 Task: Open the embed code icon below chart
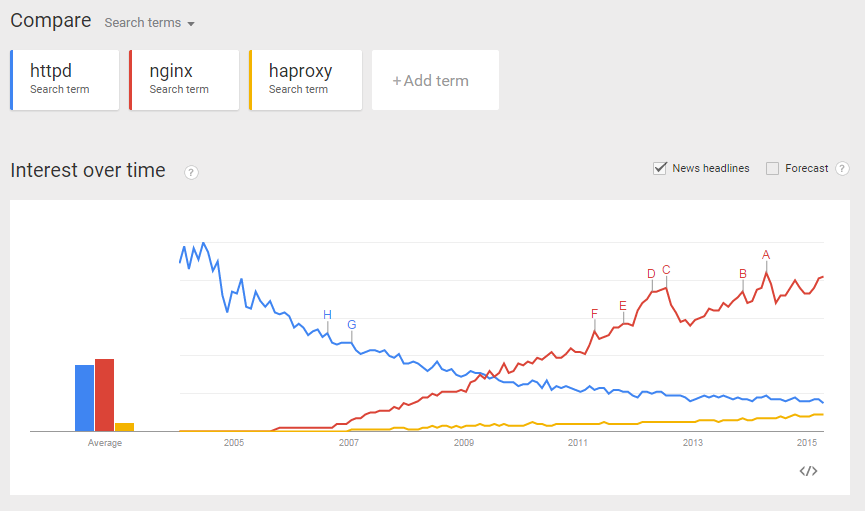[808, 471]
